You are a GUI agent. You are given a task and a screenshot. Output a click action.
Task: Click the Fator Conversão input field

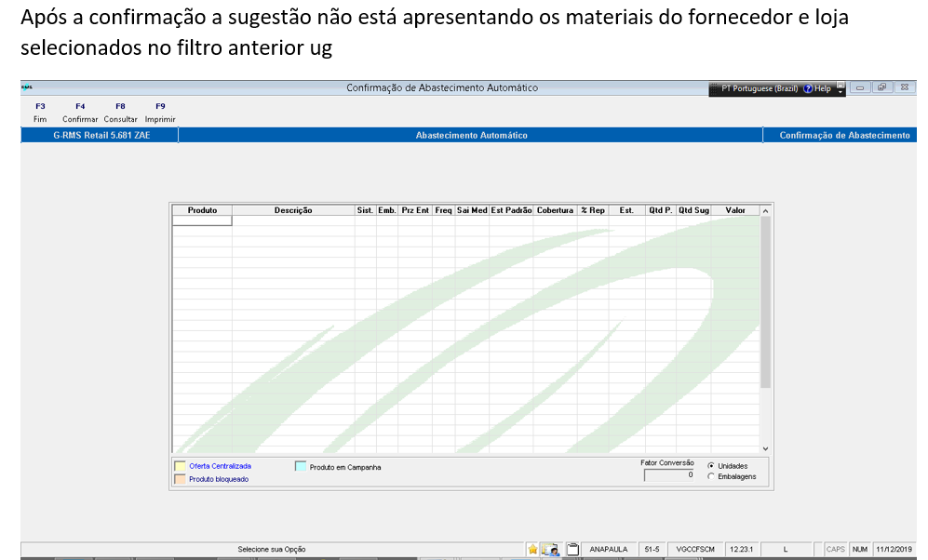669,474
